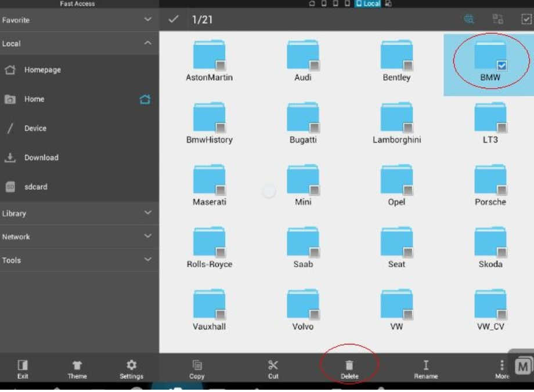534x392 pixels.
Task: Click the 1/21 selection counter
Action: pos(202,20)
